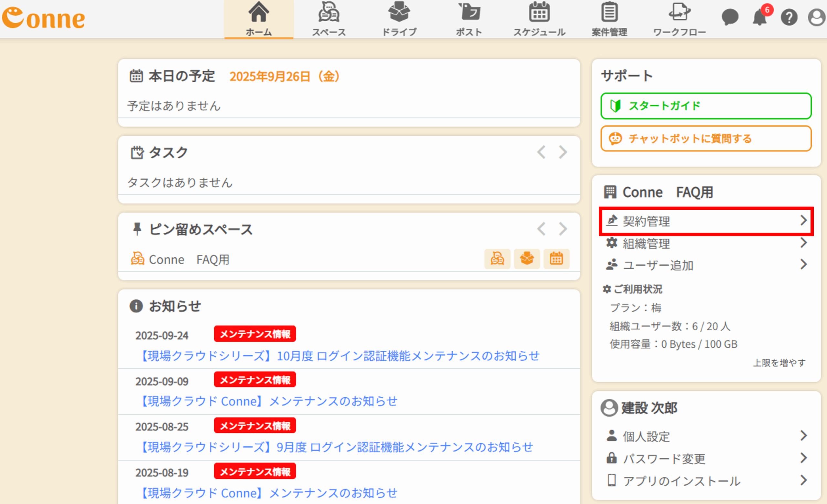This screenshot has width=827, height=504.
Task: Go to next page of タスク
Action: coord(563,152)
